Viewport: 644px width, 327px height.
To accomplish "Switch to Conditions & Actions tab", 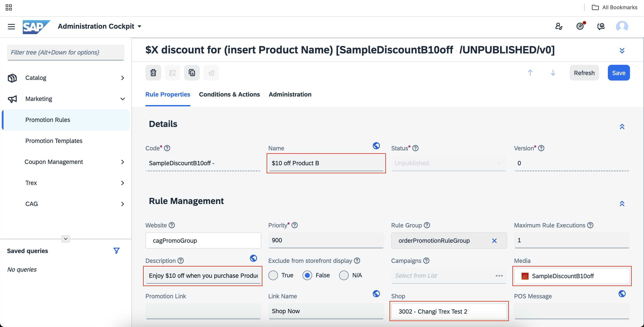I will coord(229,94).
